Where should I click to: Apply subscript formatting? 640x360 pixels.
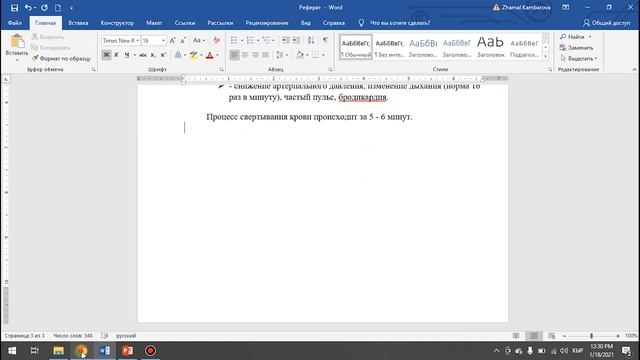pyautogui.click(x=153, y=55)
